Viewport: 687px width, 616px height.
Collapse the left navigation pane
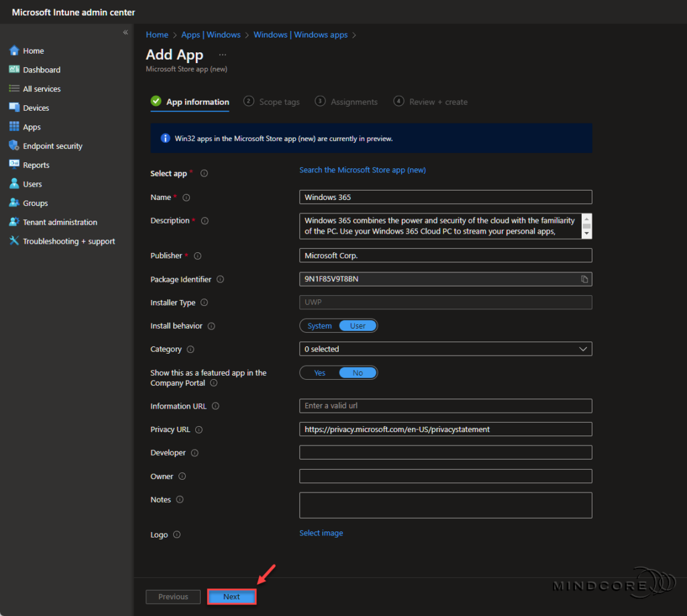pos(125,32)
